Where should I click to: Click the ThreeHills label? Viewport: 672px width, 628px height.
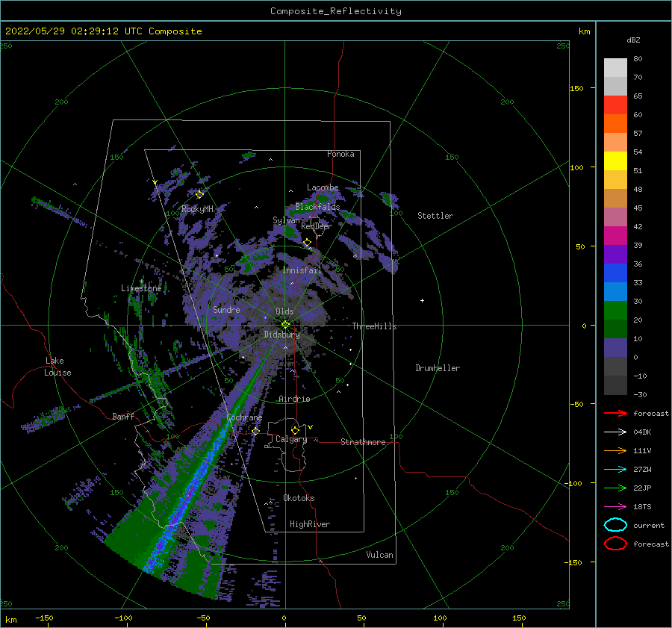[x=375, y=326]
